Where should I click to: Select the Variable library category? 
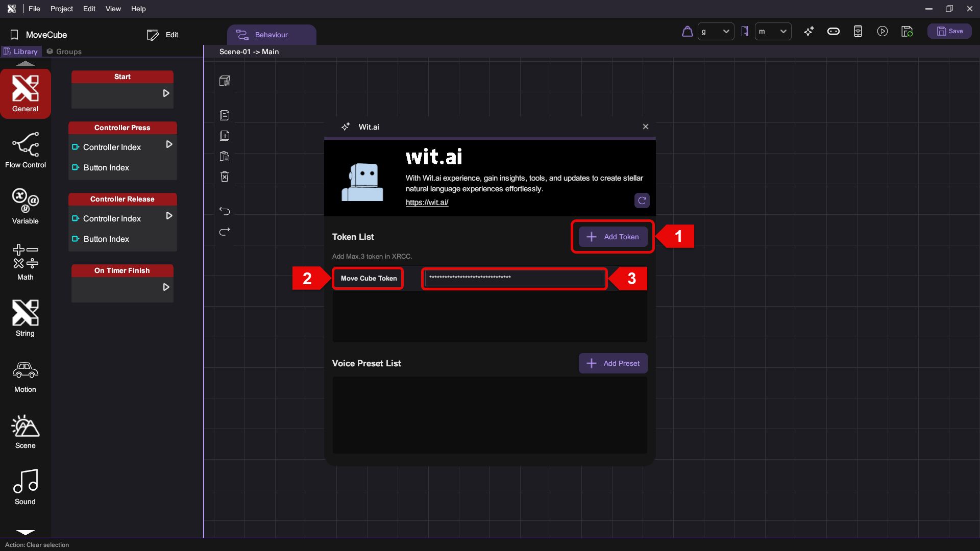(x=26, y=206)
